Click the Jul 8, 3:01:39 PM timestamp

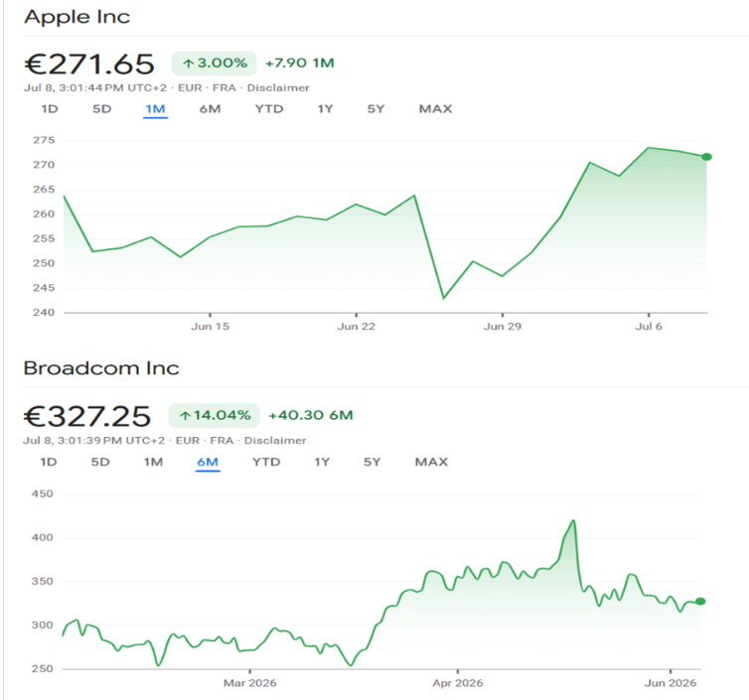tap(93, 440)
